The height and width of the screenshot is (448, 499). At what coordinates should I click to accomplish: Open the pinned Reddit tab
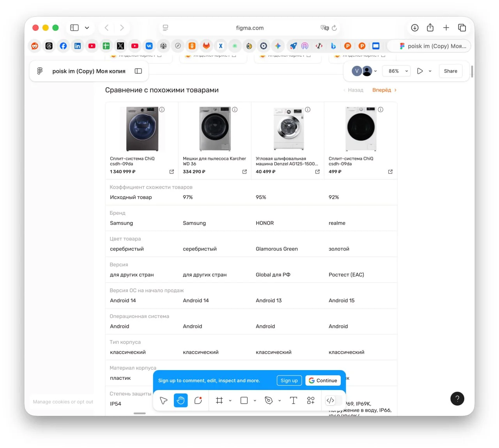tap(35, 46)
